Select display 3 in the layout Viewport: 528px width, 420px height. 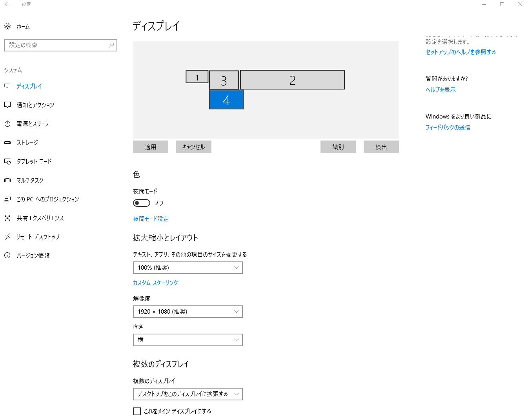224,80
